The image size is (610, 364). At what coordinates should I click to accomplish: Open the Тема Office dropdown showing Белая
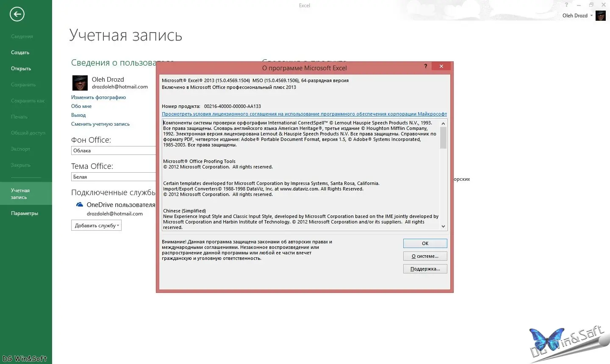click(x=114, y=177)
